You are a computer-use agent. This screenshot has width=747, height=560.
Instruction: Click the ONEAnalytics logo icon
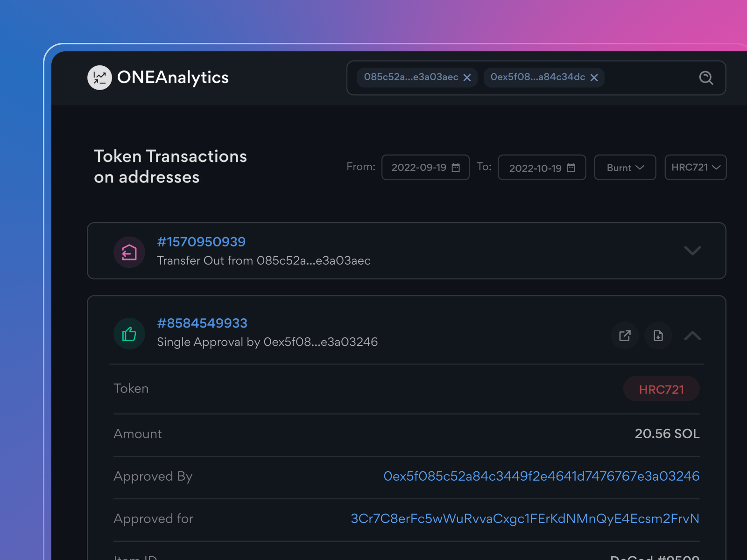pos(99,77)
